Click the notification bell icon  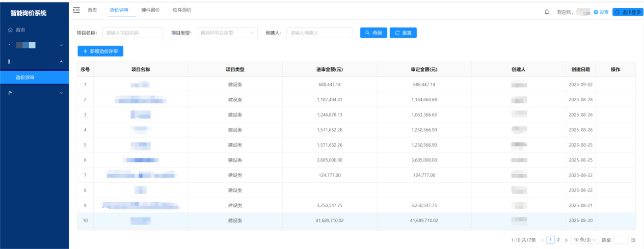[547, 12]
